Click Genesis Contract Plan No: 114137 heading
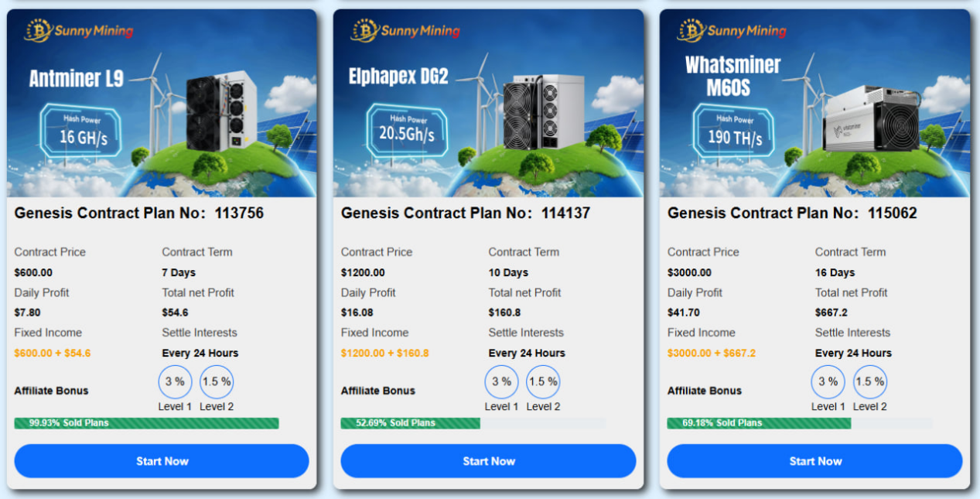 pos(465,213)
